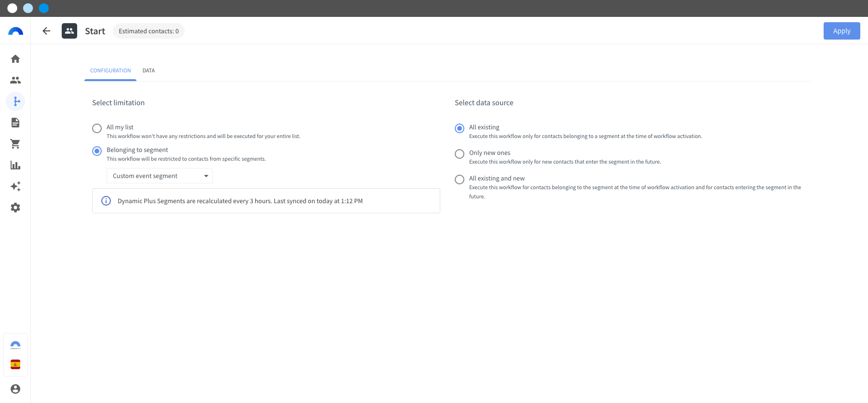Image resolution: width=868 pixels, height=403 pixels.
Task: Click the Select data source heading
Action: point(484,103)
